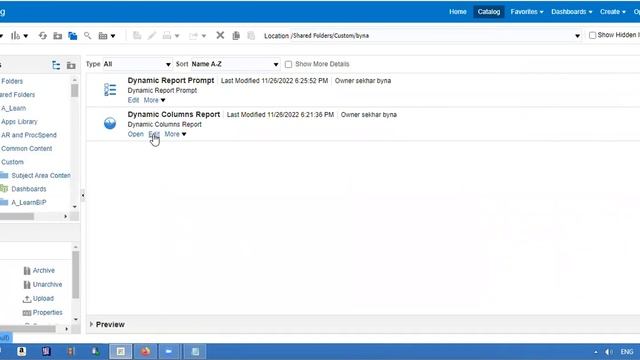Go to Home in the header

tap(458, 12)
